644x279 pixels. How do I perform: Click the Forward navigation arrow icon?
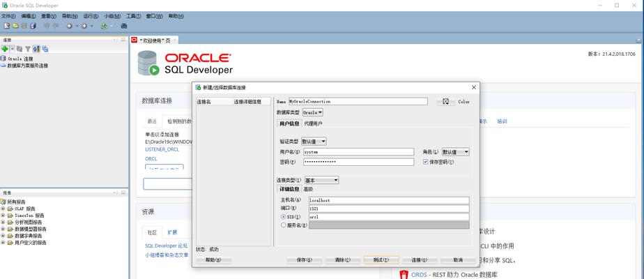[84, 26]
